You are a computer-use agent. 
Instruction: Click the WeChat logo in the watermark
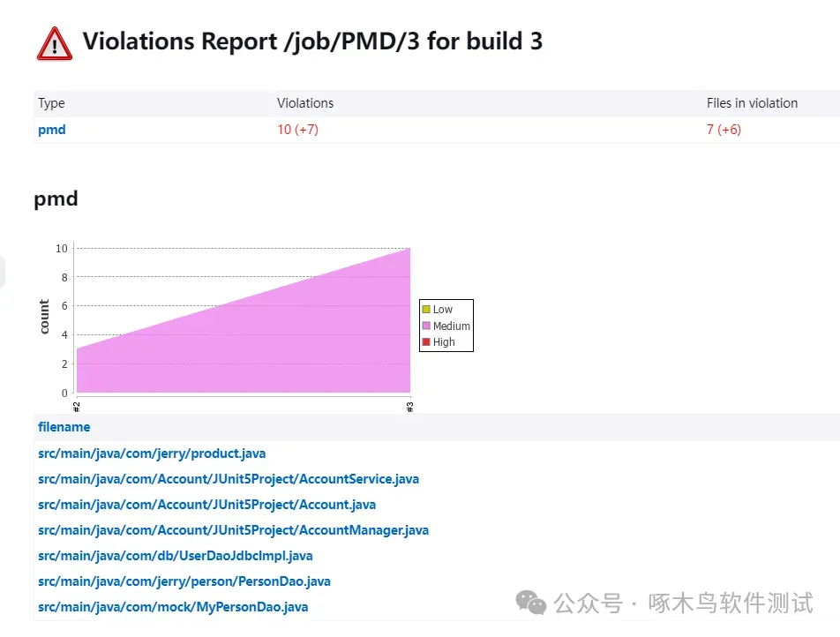[531, 603]
